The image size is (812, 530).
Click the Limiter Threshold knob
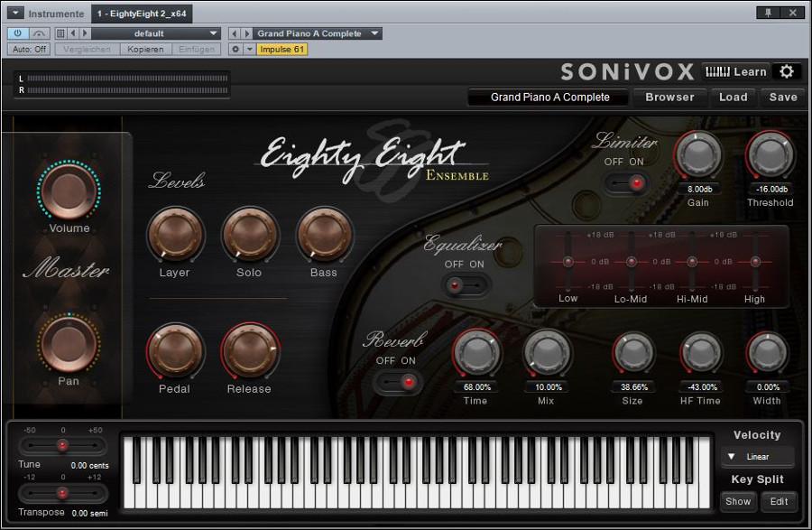[770, 154]
